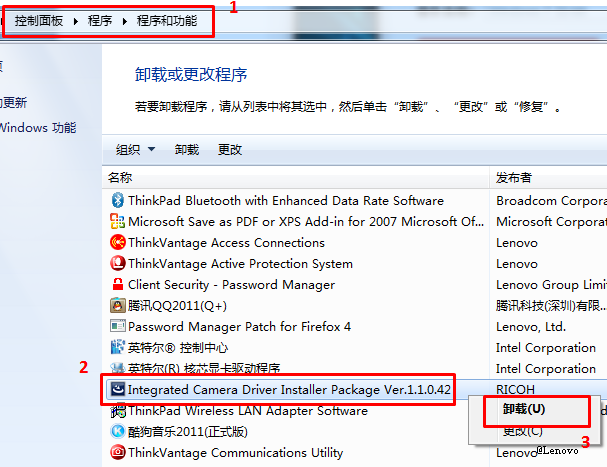
Task: Expand the 程序 breadcrumb arrow
Action: [x=124, y=20]
